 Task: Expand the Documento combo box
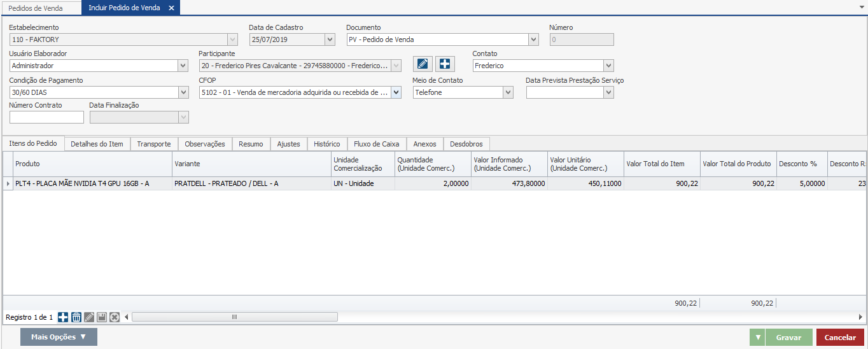(533, 39)
